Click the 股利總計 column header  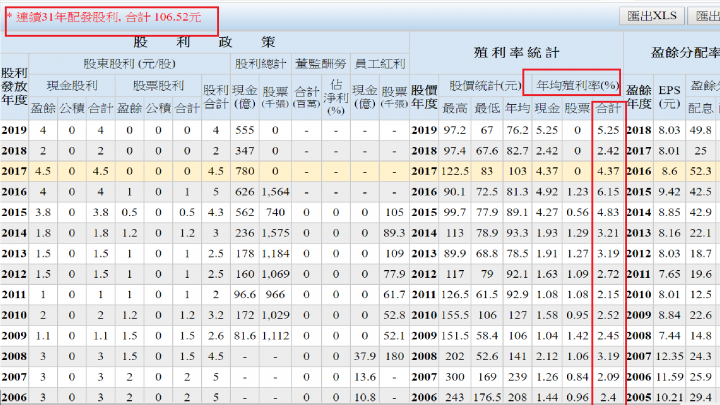click(260, 64)
